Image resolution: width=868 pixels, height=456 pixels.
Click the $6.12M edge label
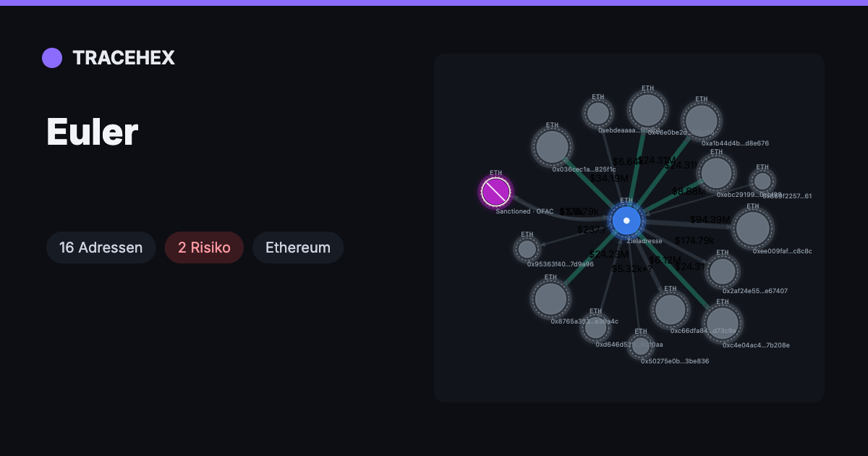[665, 260]
